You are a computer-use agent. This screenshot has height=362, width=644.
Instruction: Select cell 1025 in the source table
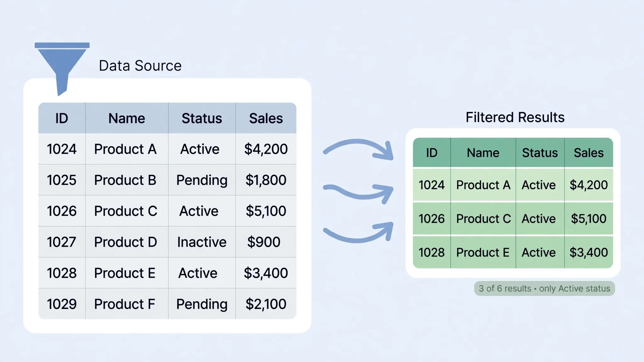pos(62,180)
